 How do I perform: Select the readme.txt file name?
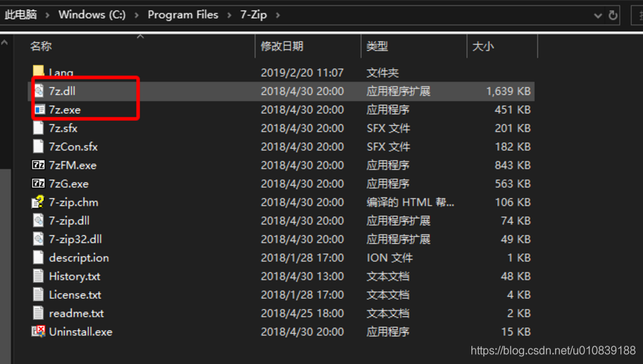click(x=76, y=313)
